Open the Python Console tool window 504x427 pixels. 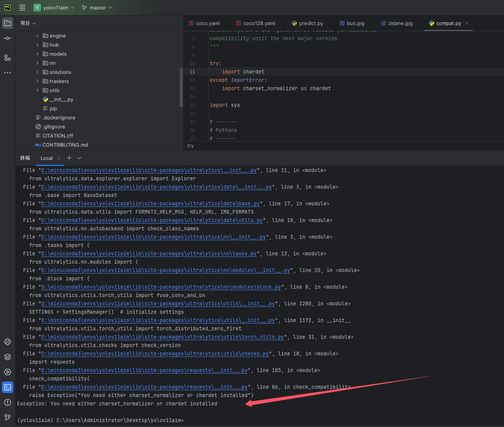pos(8,342)
